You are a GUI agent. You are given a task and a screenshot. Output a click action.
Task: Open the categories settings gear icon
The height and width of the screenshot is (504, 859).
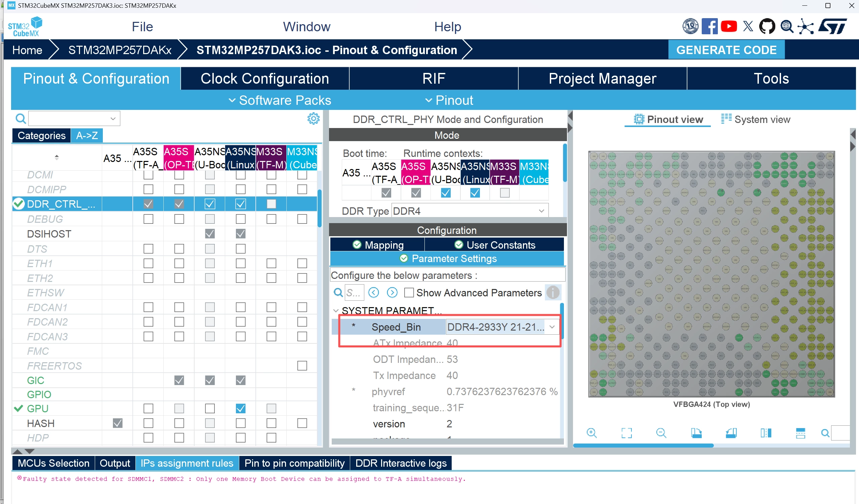pos(313,119)
